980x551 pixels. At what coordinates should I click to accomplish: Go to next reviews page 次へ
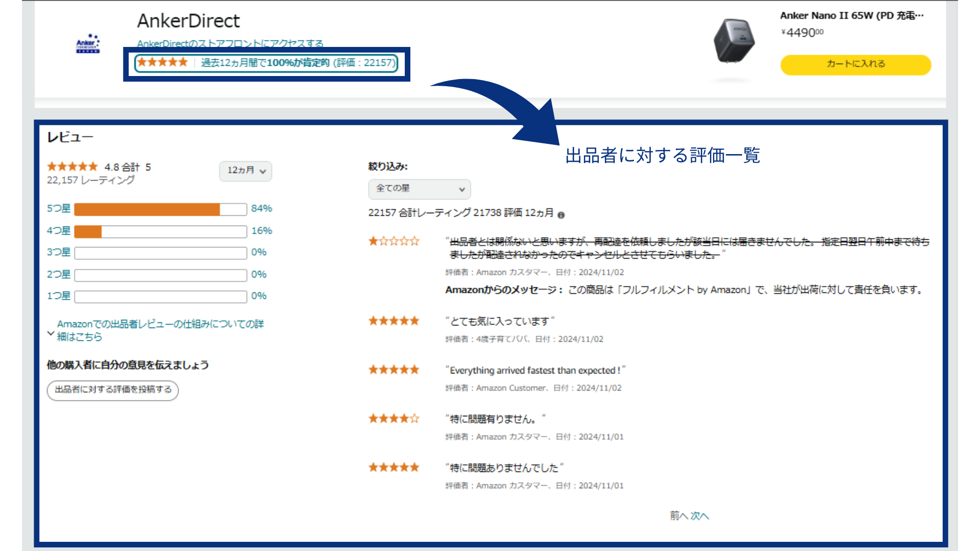point(700,516)
